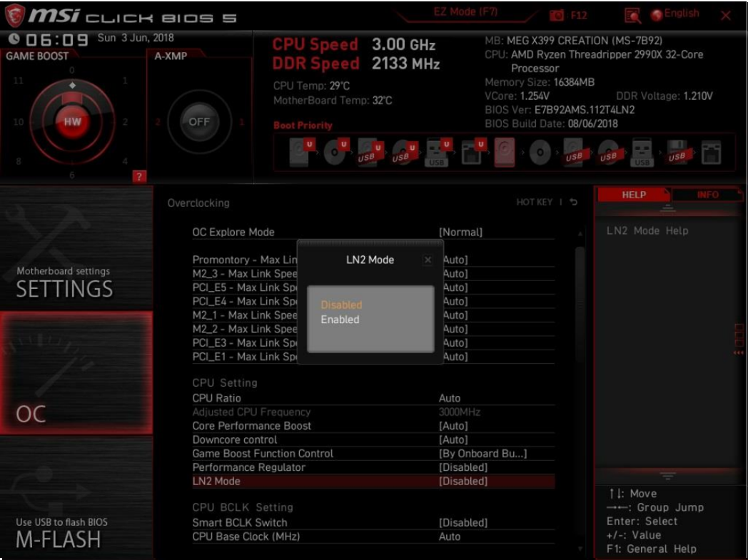Click the CPU Temp 29°C reading
Screen dimensions: 748x560
(x=311, y=86)
